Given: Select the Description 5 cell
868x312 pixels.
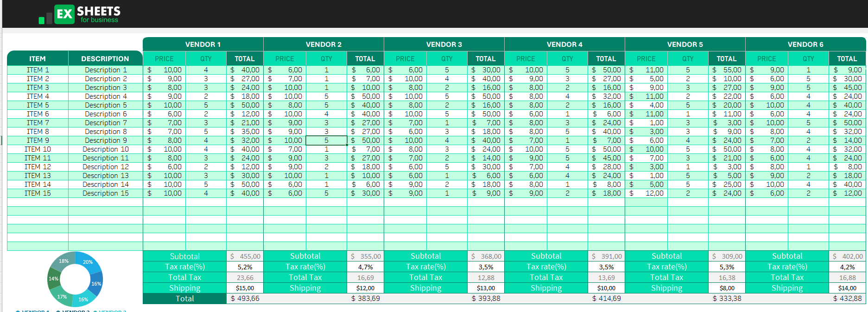Looking at the screenshot, I should (x=106, y=105).
